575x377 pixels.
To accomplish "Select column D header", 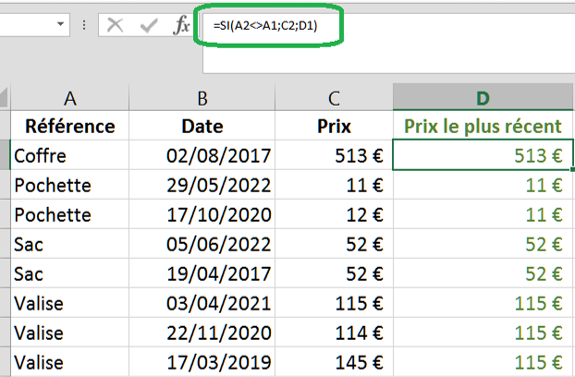I will point(483,97).
